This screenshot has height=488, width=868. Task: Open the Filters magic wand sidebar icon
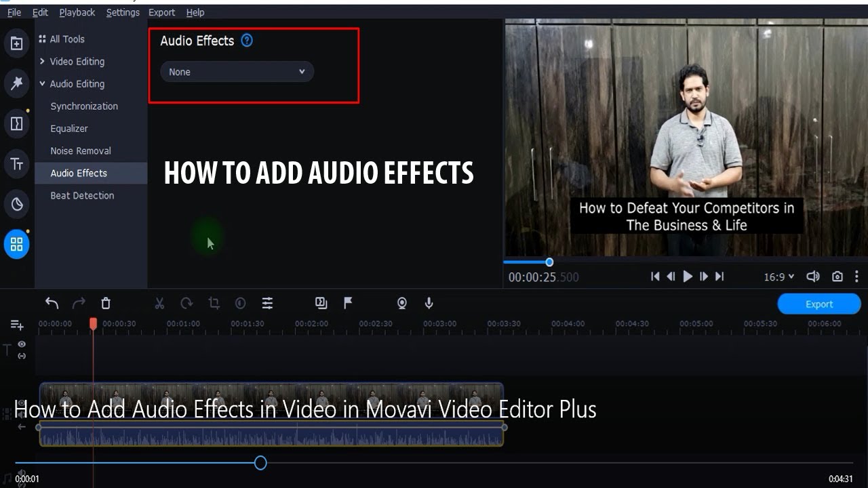coord(17,83)
